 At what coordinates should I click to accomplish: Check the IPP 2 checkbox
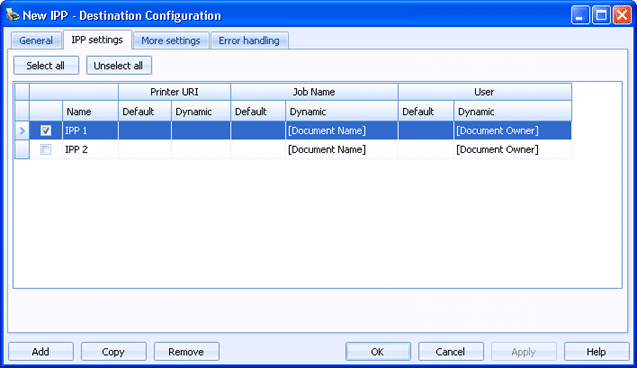coord(46,149)
